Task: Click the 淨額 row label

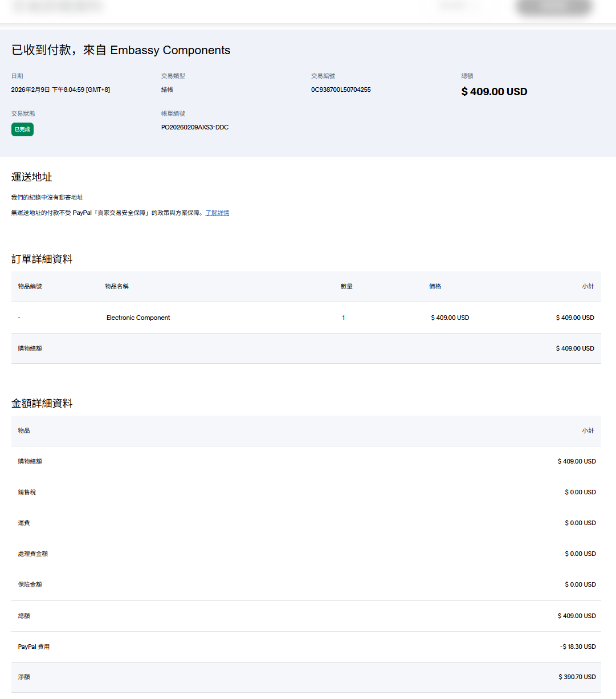Action: pos(24,677)
